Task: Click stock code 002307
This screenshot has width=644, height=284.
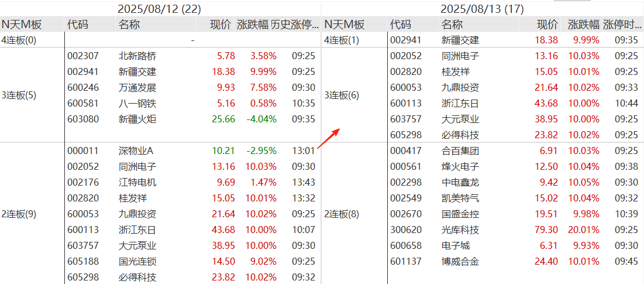Action: coord(83,56)
